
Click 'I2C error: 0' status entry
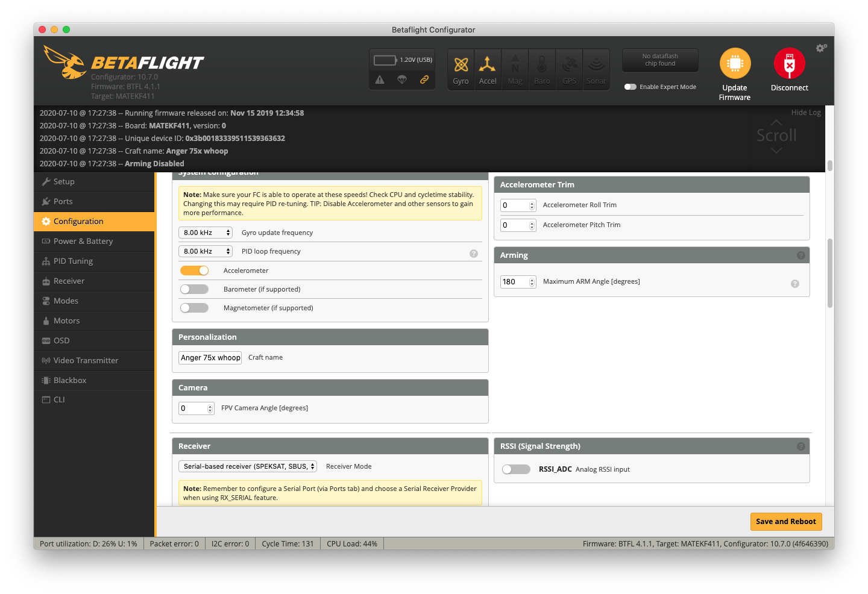pos(230,544)
